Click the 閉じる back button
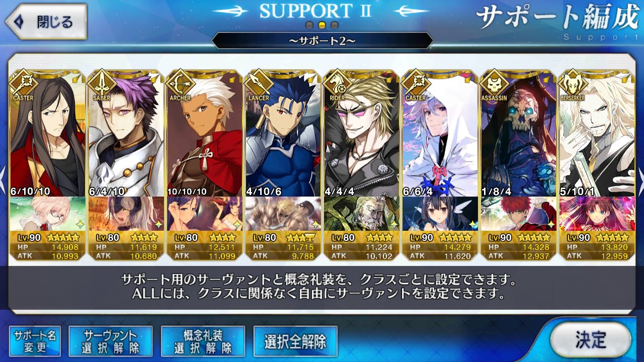 (x=46, y=22)
